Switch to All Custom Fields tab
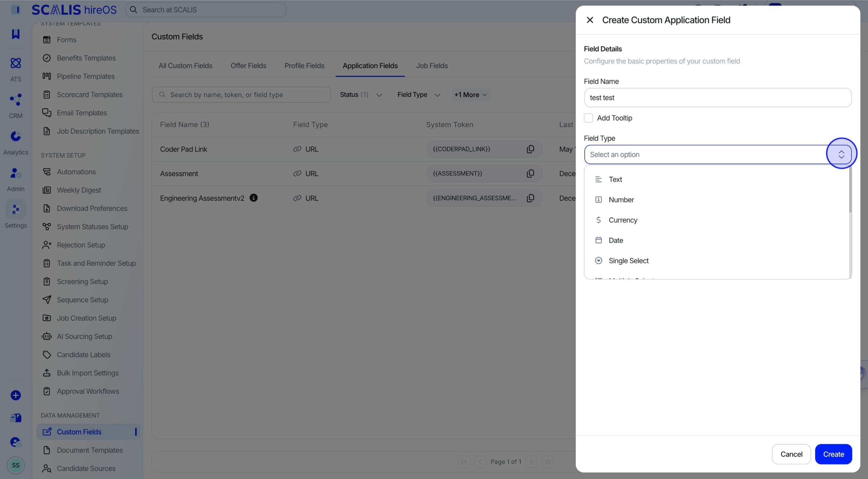This screenshot has width=868, height=479. pos(185,66)
